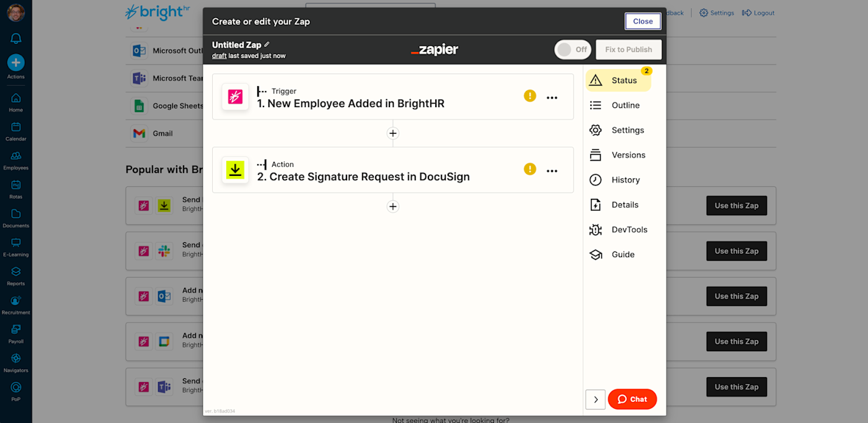Open Details panel tab
This screenshot has width=868, height=423.
pyautogui.click(x=618, y=204)
